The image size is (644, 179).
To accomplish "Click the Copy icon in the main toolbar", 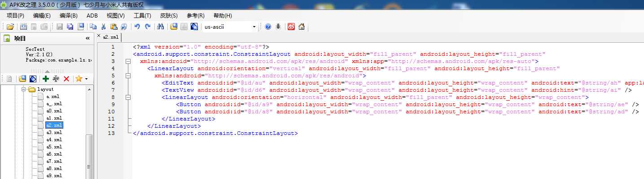I will [x=93, y=27].
